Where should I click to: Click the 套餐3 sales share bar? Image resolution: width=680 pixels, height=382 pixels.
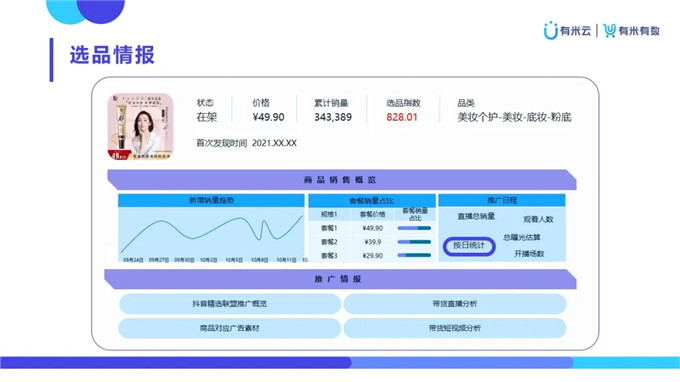pos(414,255)
